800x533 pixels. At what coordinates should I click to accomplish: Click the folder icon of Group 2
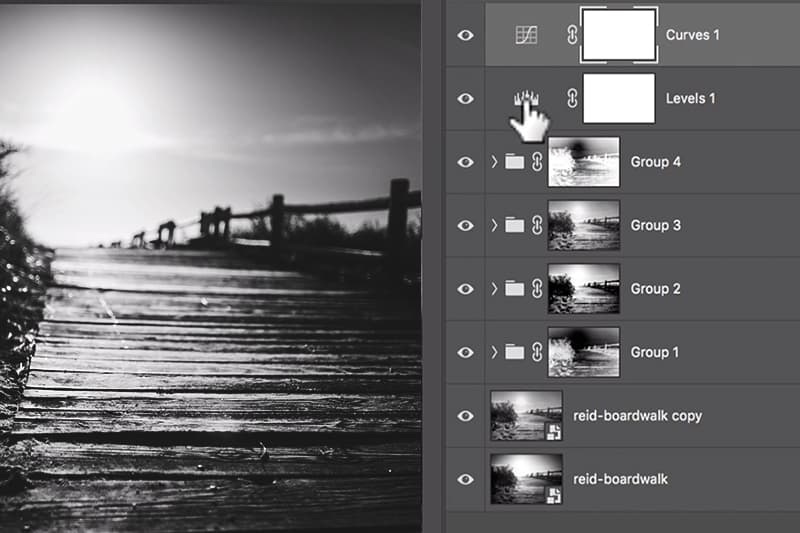(514, 289)
